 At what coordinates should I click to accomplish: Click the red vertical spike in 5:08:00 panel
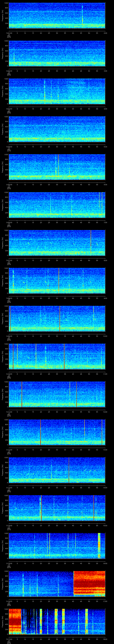(x=59, y=280)
